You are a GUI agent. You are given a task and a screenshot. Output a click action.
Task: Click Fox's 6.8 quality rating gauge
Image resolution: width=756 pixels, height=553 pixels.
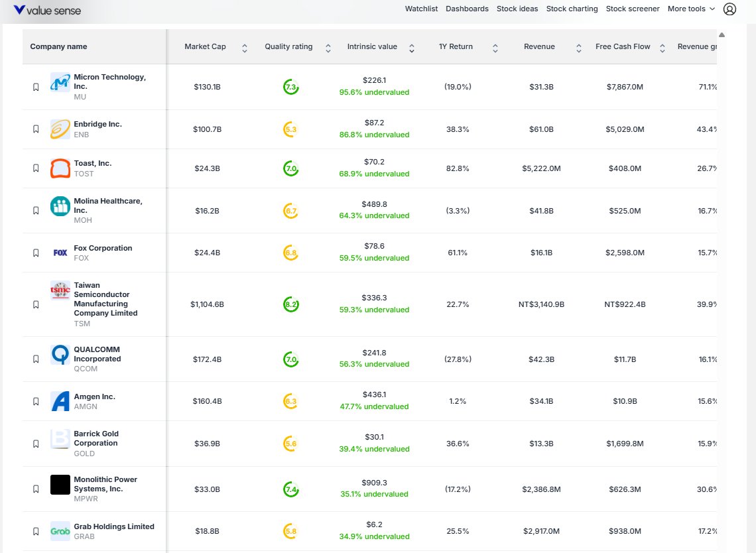coord(290,253)
